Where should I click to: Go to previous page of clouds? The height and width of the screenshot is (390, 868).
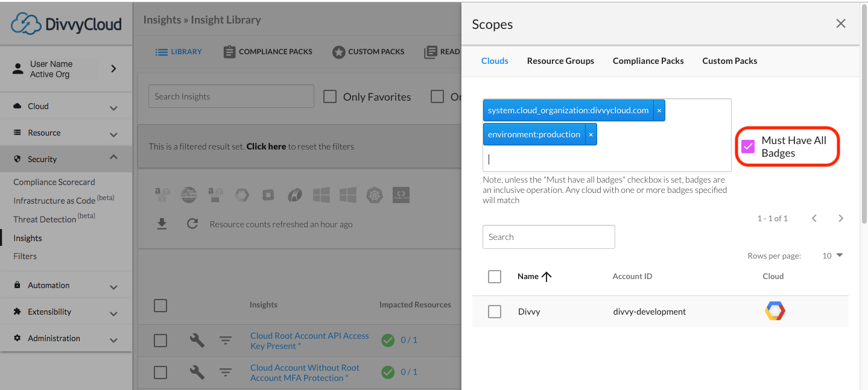(x=814, y=218)
